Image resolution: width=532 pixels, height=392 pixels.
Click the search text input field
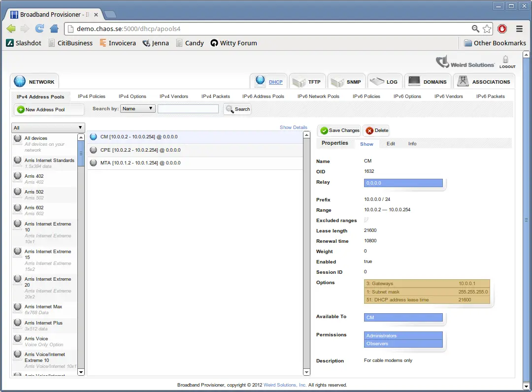click(188, 109)
